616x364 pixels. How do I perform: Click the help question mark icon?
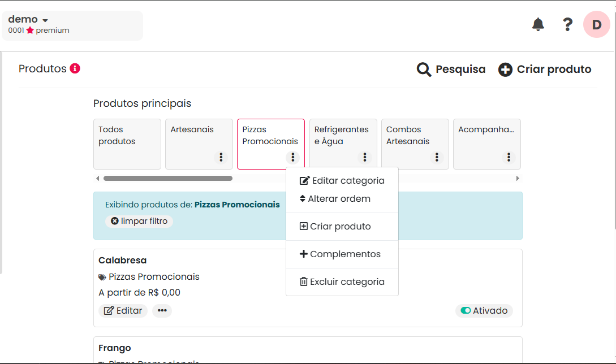pyautogui.click(x=567, y=24)
